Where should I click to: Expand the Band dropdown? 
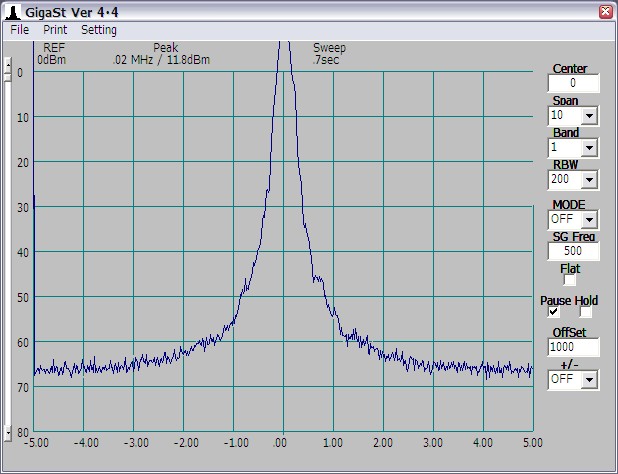point(589,148)
